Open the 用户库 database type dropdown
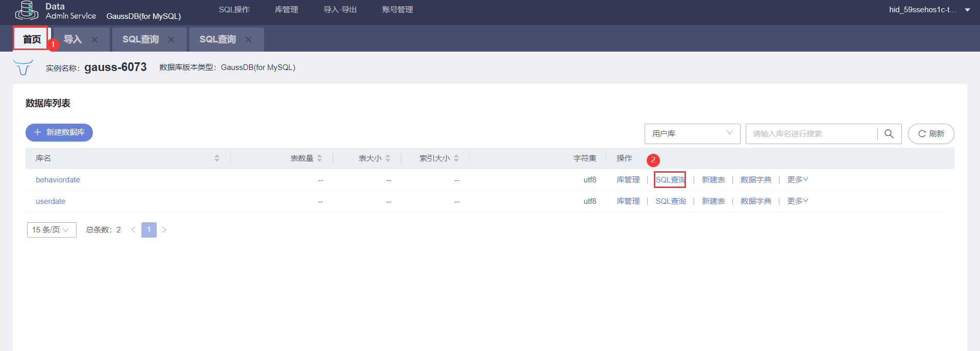This screenshot has height=351, width=980. tap(692, 134)
